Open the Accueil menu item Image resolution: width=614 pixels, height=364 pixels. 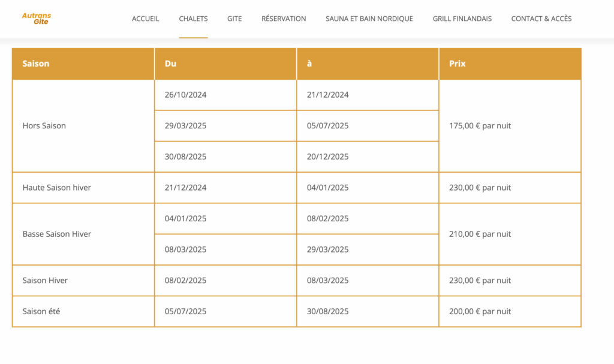(x=145, y=19)
